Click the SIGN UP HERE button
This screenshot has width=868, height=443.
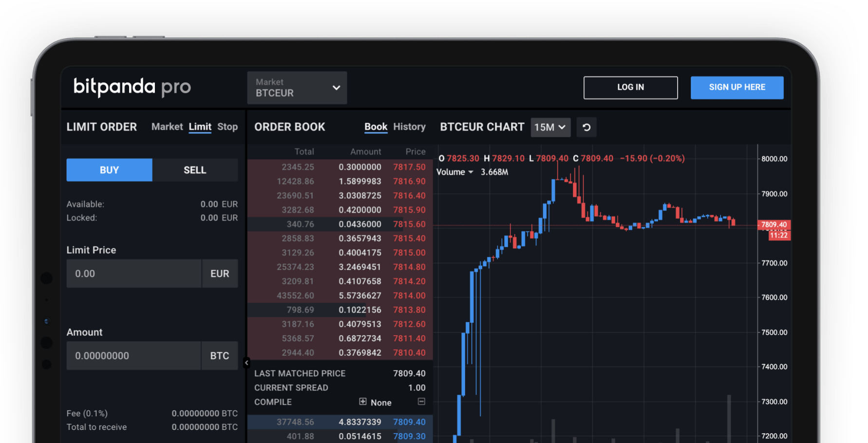pos(737,87)
